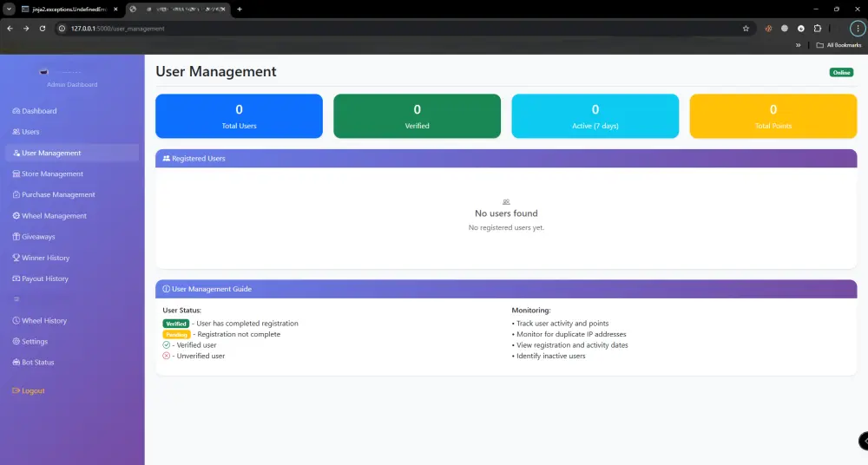
Task: Open the Chrome three-dot menu
Action: tap(858, 29)
